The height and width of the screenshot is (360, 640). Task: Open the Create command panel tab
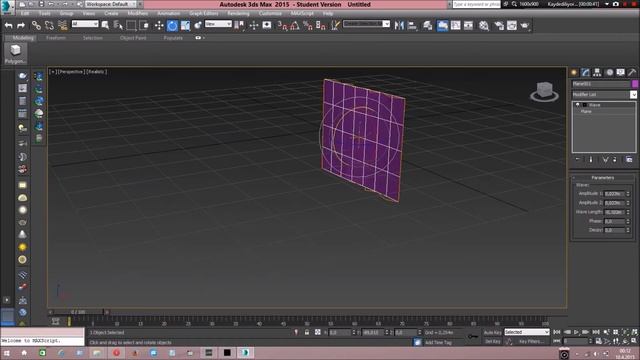574,72
